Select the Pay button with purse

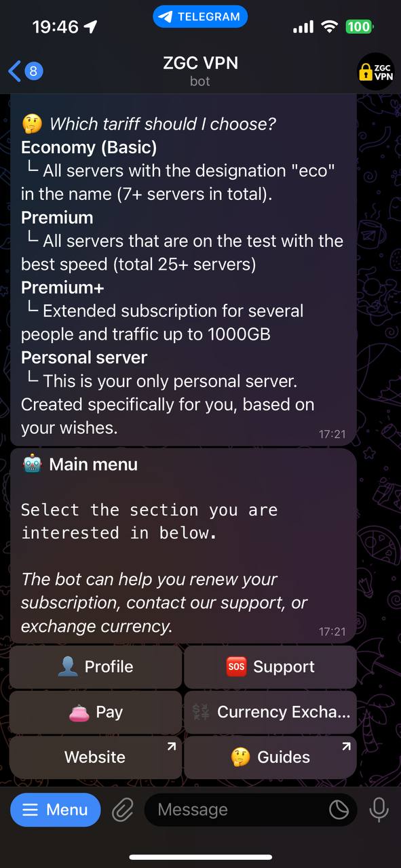point(96,712)
